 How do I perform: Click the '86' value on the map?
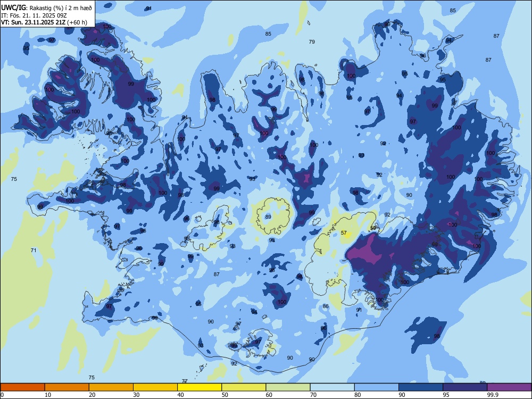point(326,306)
